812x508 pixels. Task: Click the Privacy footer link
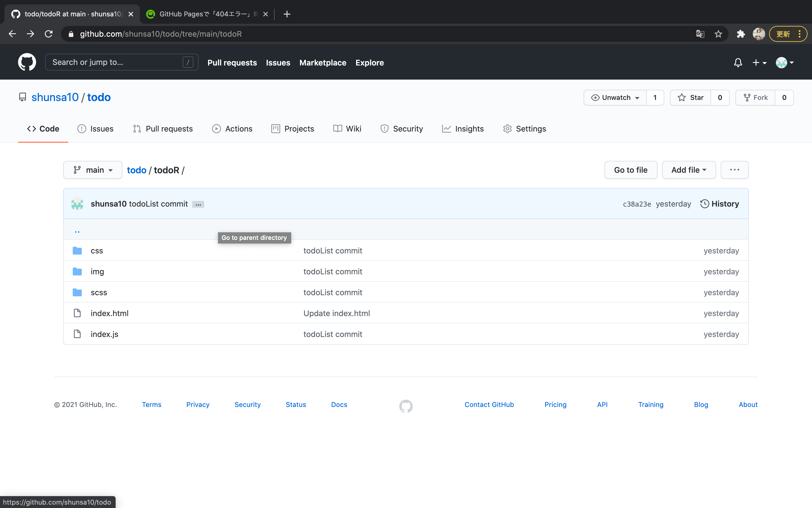pos(198,404)
